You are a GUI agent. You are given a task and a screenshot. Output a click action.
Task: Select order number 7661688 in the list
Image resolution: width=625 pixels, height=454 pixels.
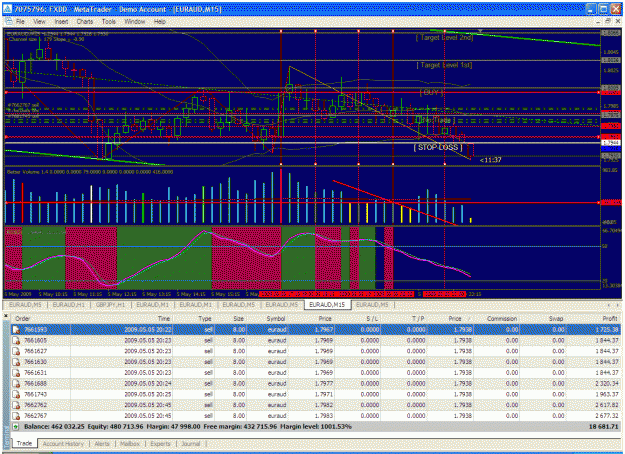[x=35, y=383]
